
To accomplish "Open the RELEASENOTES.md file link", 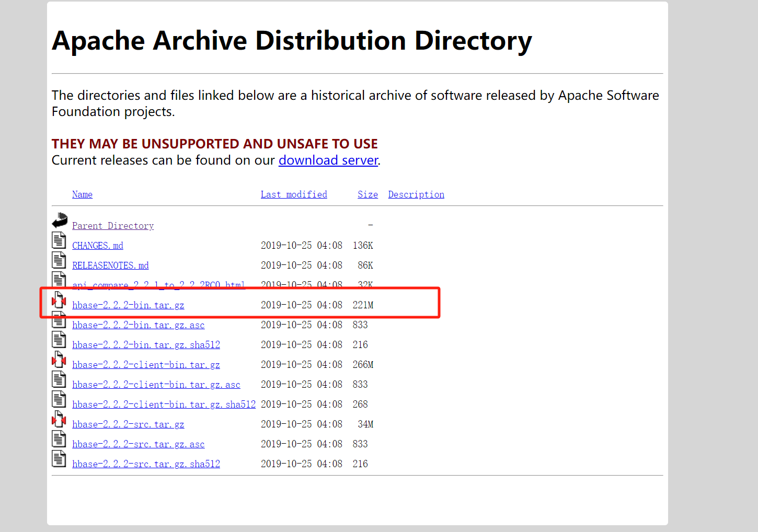I will pyautogui.click(x=110, y=265).
